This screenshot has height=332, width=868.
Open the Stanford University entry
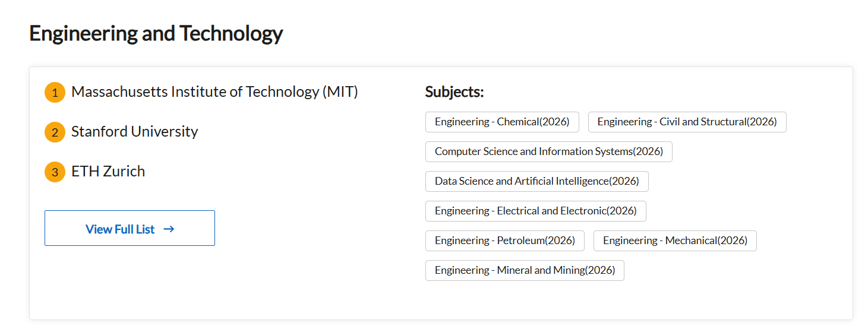pyautogui.click(x=134, y=132)
